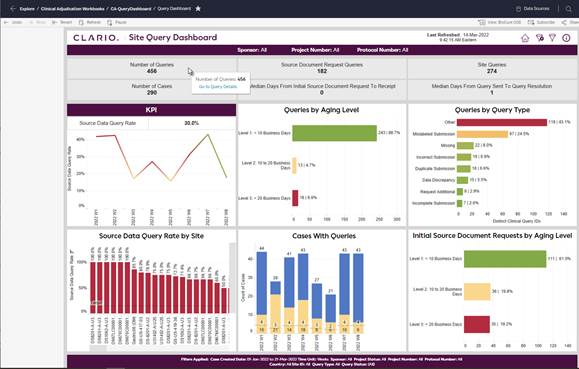The image size is (579, 369).
Task: Click the Last Refreshed 14-Mar-2022 text
Action: [458, 35]
